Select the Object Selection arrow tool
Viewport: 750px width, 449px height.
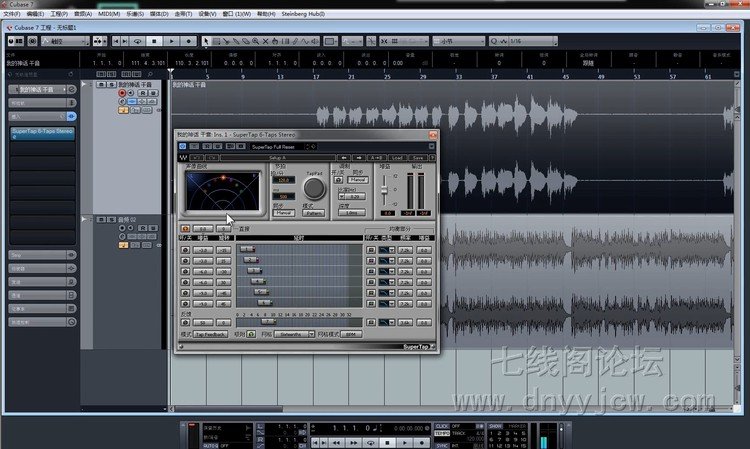(x=206, y=42)
